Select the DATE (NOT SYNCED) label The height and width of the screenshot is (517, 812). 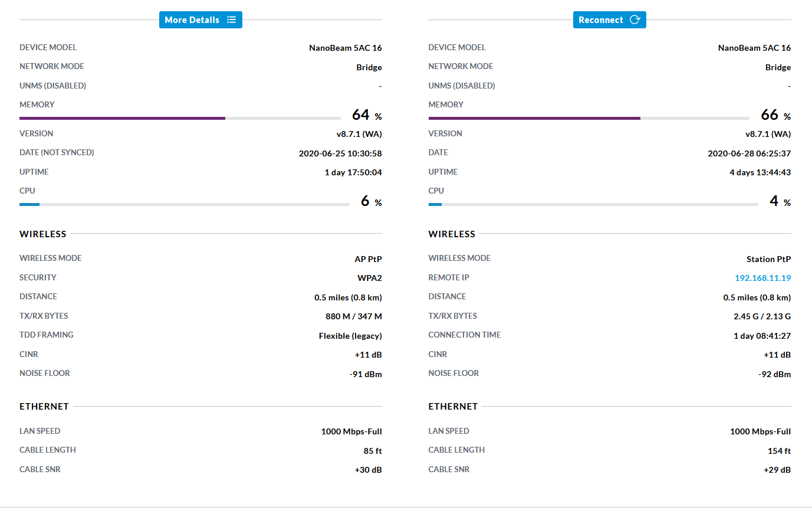(57, 153)
